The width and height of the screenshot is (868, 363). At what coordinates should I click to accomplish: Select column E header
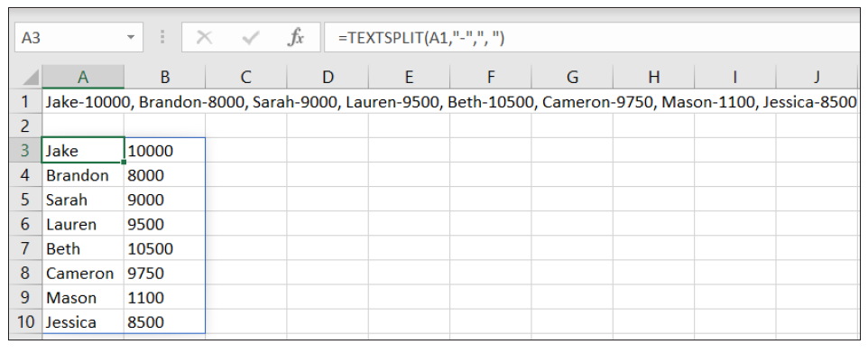pyautogui.click(x=409, y=78)
